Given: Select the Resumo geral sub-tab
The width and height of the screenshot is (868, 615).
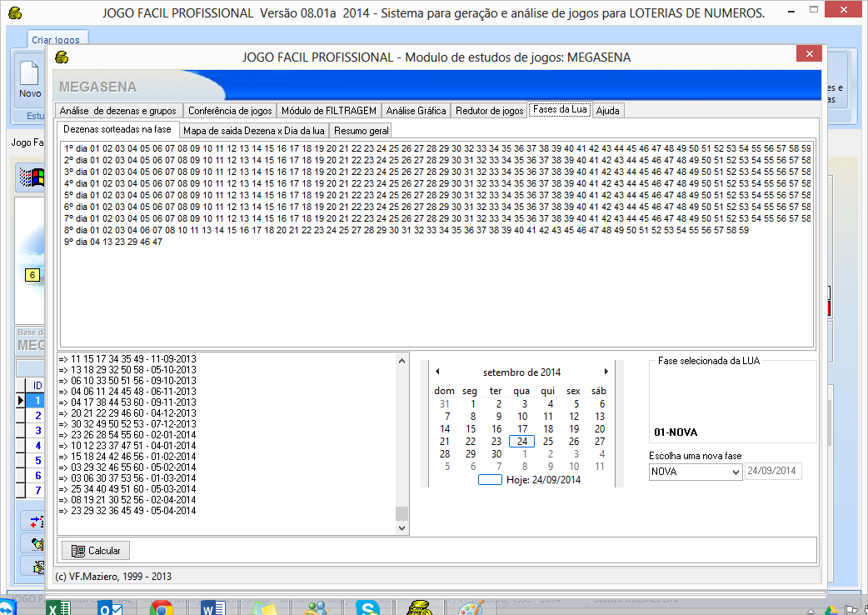Looking at the screenshot, I should coord(360,131).
